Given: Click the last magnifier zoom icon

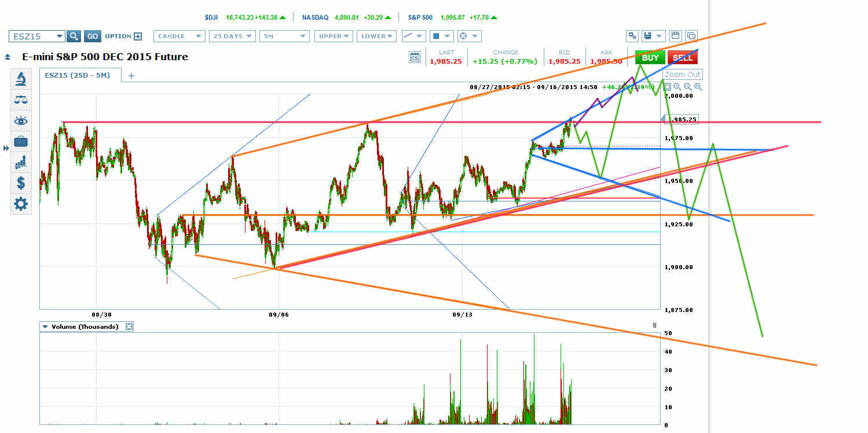Looking at the screenshot, I should [698, 86].
